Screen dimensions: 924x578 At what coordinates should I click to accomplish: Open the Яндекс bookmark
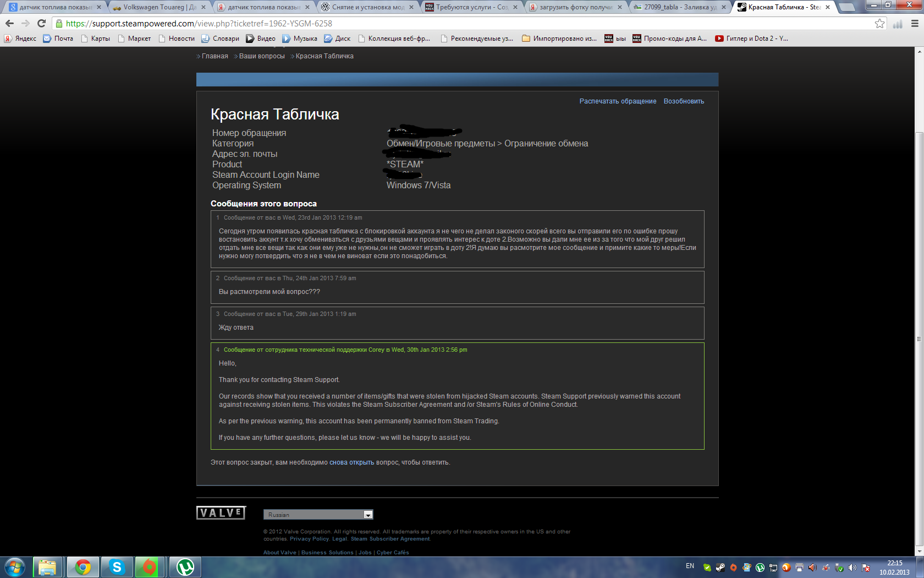coord(20,39)
